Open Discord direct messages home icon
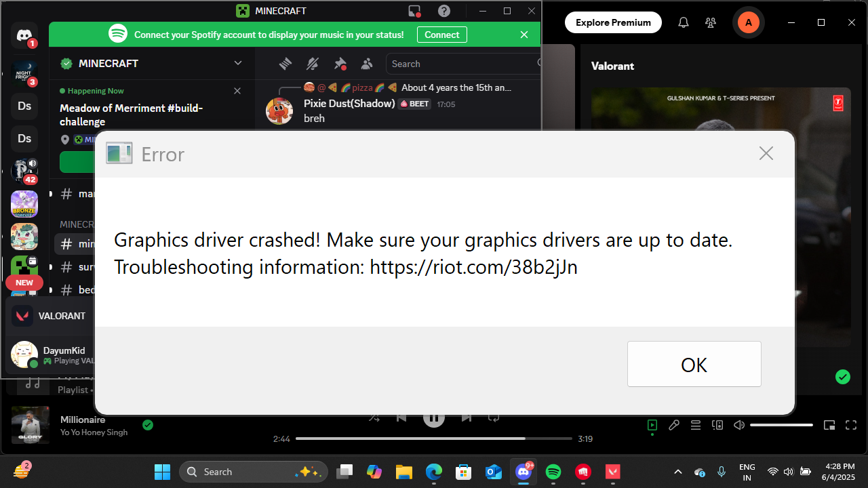 [x=24, y=35]
